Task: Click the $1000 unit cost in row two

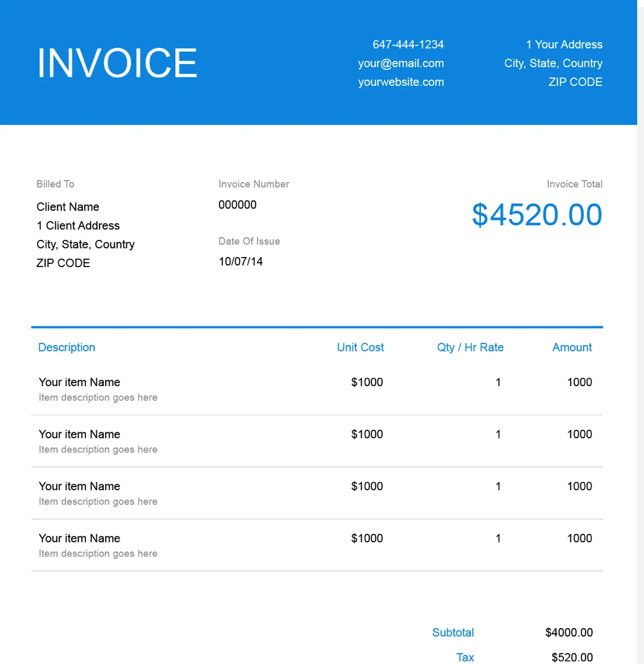Action: click(367, 434)
